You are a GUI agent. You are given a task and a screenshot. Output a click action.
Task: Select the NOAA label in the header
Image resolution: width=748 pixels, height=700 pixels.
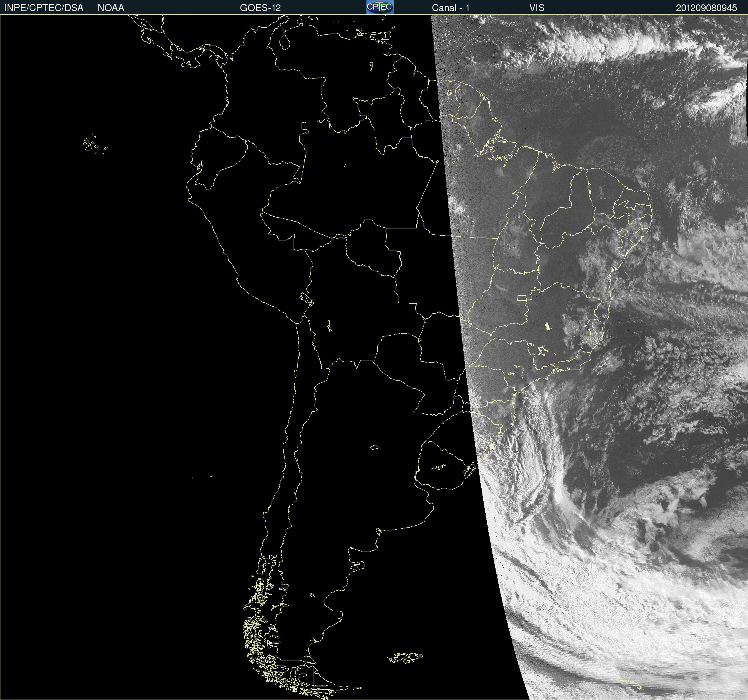111,8
